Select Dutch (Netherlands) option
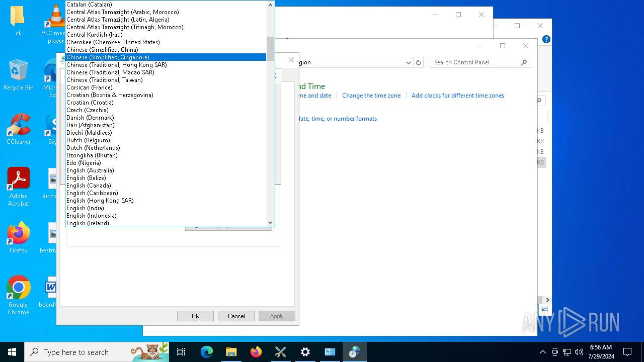Viewport: 644px width, 362px height. 166,148
